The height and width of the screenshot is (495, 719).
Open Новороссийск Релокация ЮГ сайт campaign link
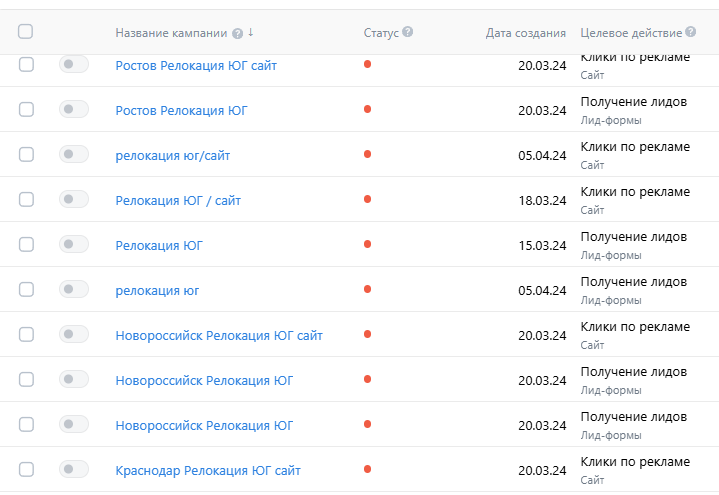pyautogui.click(x=219, y=335)
